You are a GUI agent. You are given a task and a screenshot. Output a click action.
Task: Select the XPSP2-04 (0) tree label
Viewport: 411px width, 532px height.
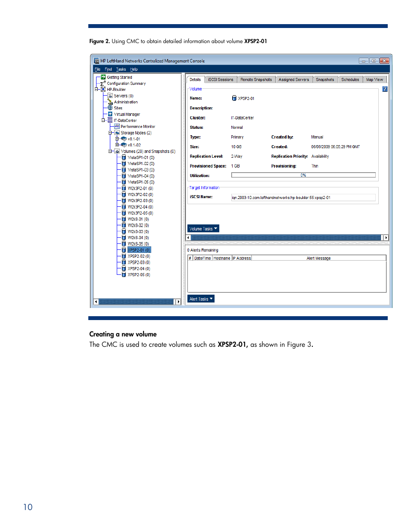click(139, 268)
